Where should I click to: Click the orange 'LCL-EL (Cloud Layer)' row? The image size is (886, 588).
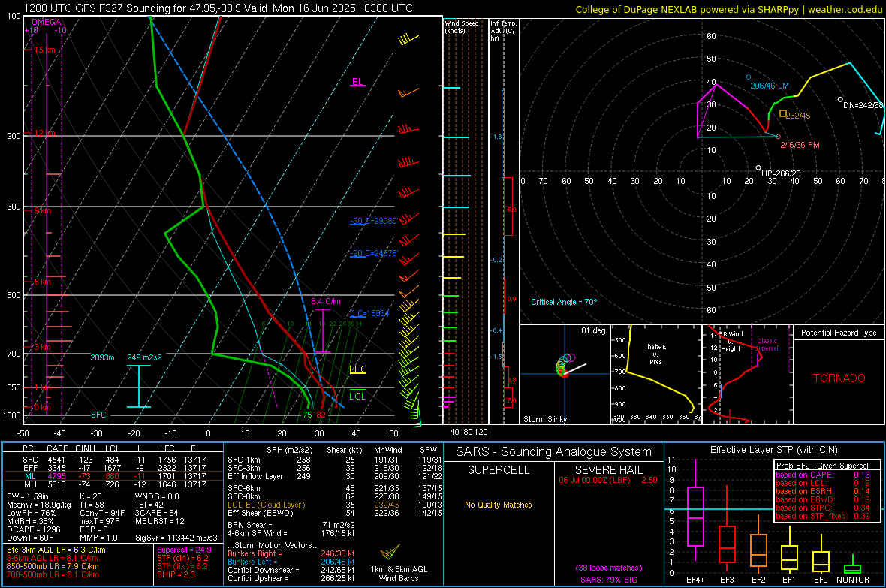pos(335,505)
